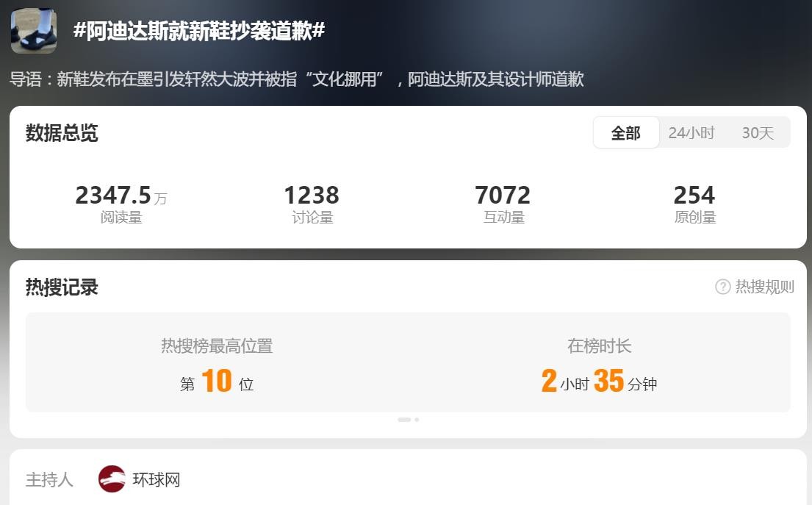Click the 导语 topic summary text
Screen dimensions: 812x505
coord(297,79)
